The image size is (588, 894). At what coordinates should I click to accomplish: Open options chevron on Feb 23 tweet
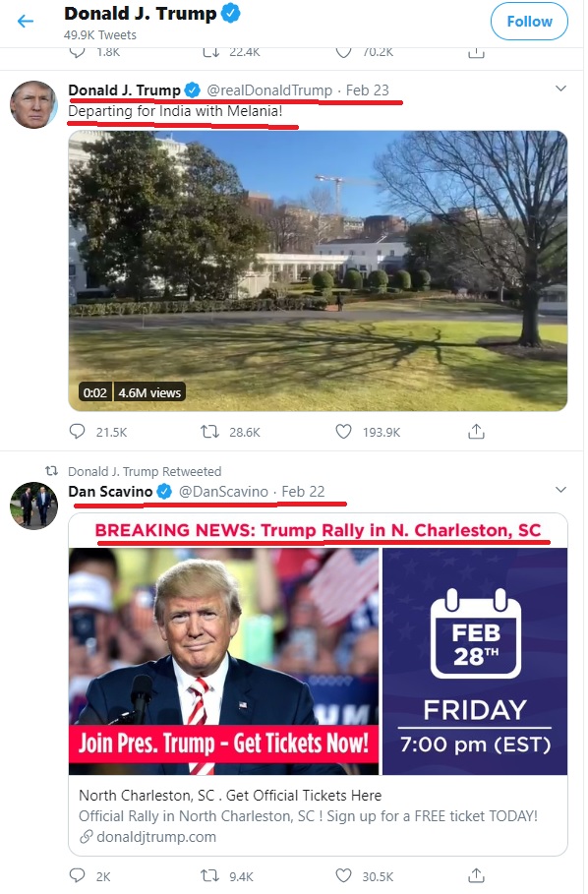tap(560, 89)
